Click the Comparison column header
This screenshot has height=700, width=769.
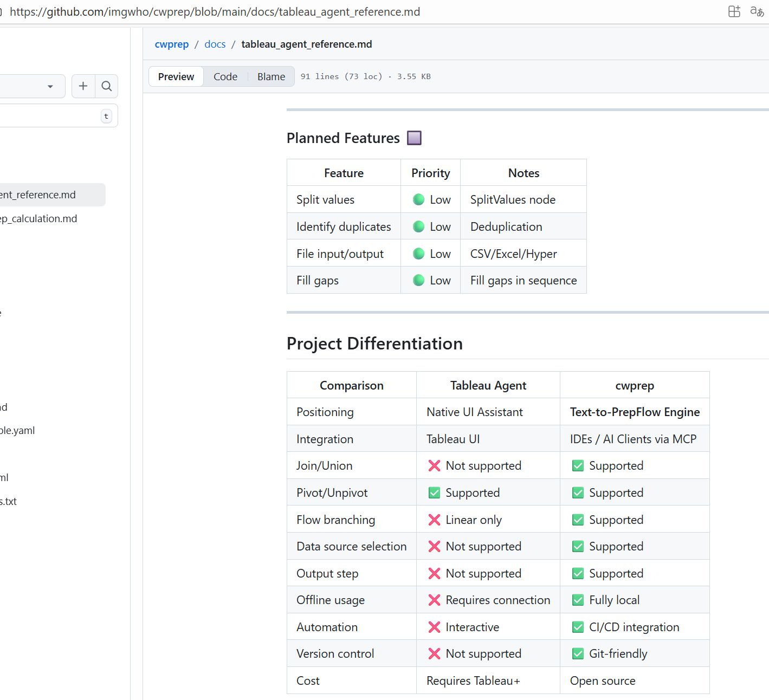(352, 385)
